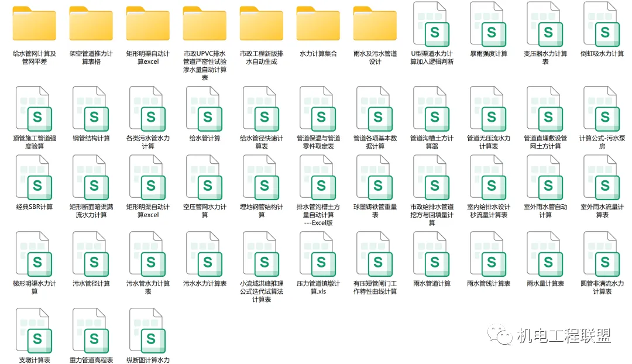Click the 计算公式-污水泵房 spreadsheet icon

pos(602,109)
